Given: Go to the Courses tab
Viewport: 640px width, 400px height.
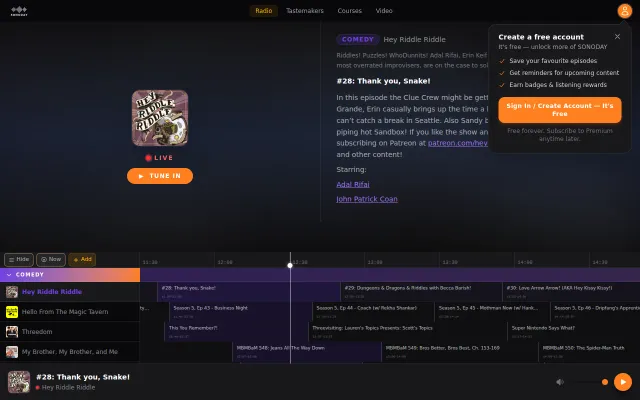Looking at the screenshot, I should [x=349, y=11].
